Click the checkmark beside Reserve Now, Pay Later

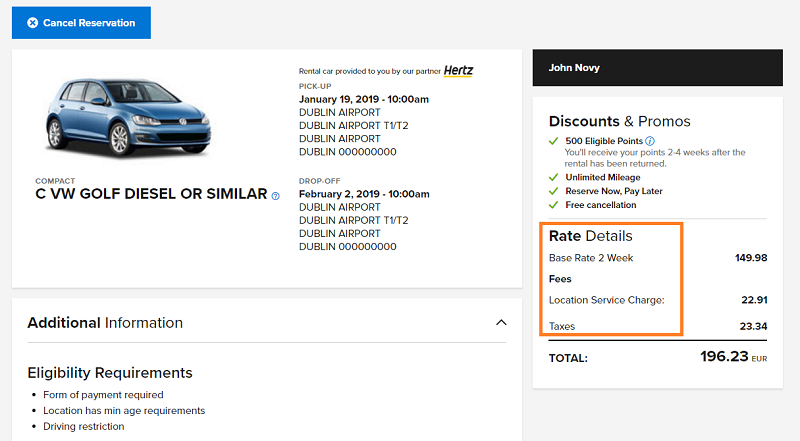click(x=554, y=191)
